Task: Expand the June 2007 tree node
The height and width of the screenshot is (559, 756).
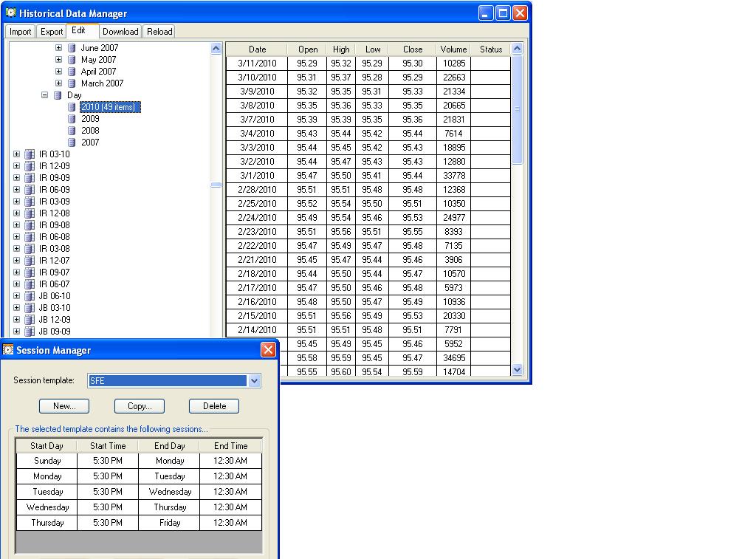Action: pyautogui.click(x=58, y=48)
